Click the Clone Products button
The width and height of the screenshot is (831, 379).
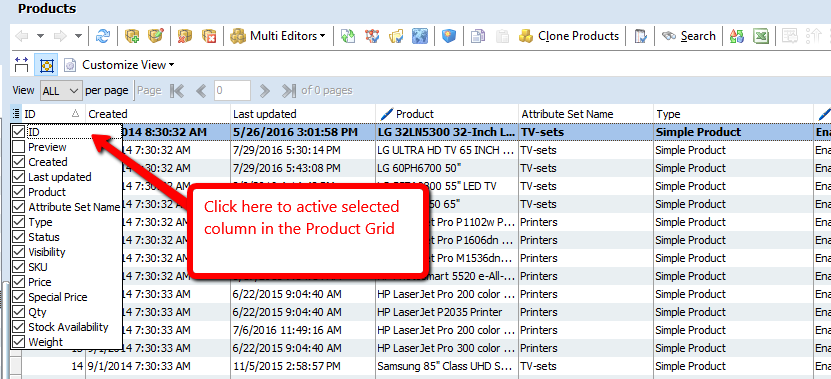(569, 36)
